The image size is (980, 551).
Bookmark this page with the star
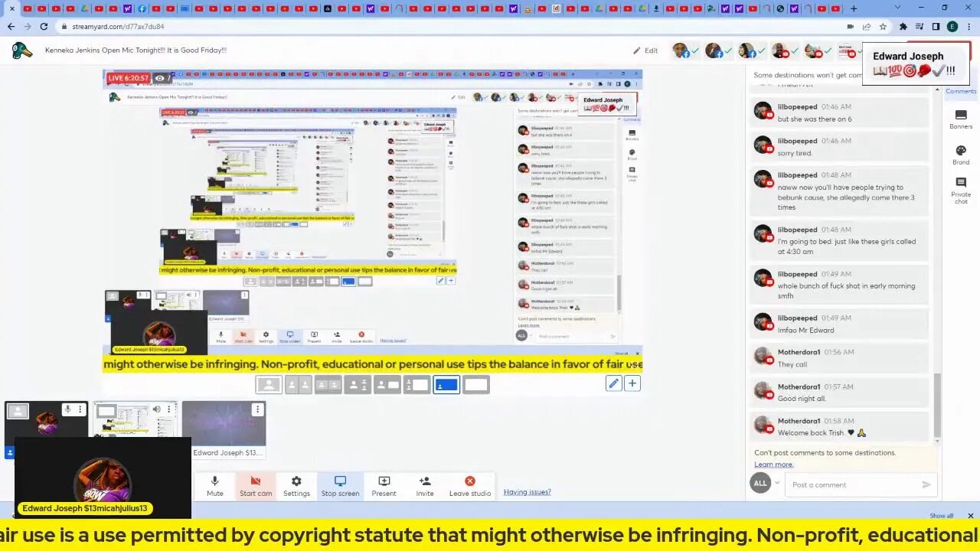click(x=883, y=26)
